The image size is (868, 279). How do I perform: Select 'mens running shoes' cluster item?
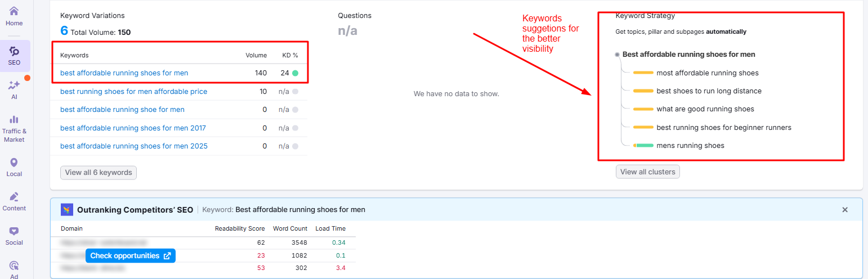coord(690,146)
